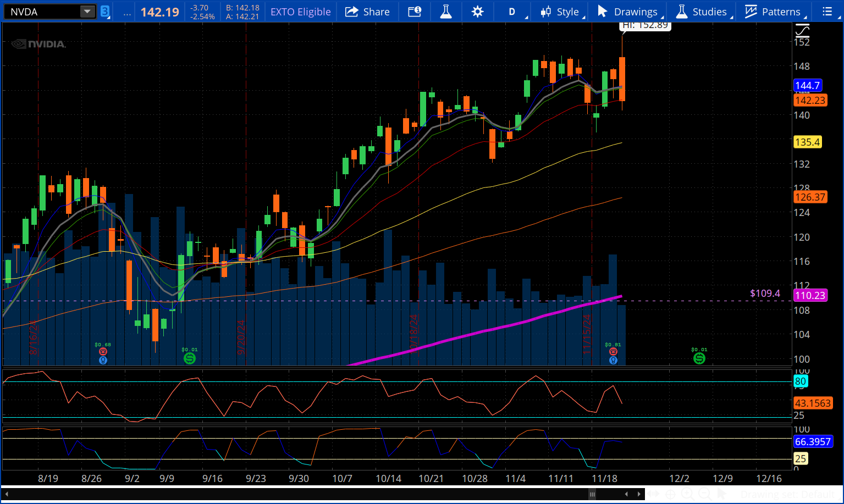Click the A: 142.21 ask quote
Image resolution: width=844 pixels, height=504 pixels.
[242, 16]
